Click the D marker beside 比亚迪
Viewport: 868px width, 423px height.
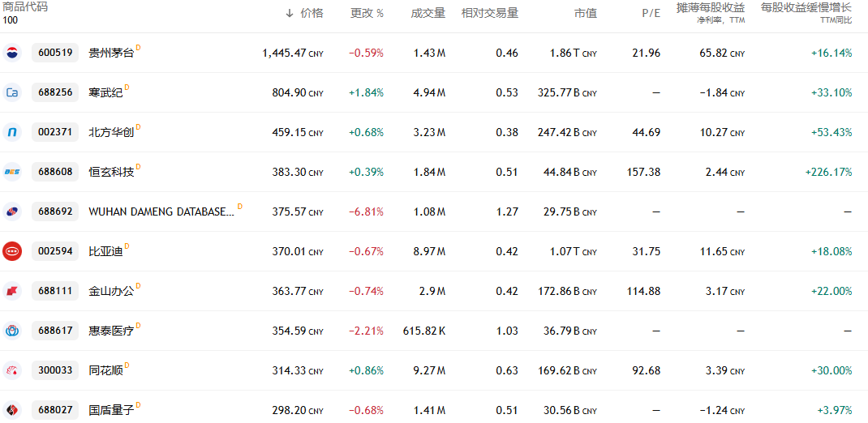point(127,246)
